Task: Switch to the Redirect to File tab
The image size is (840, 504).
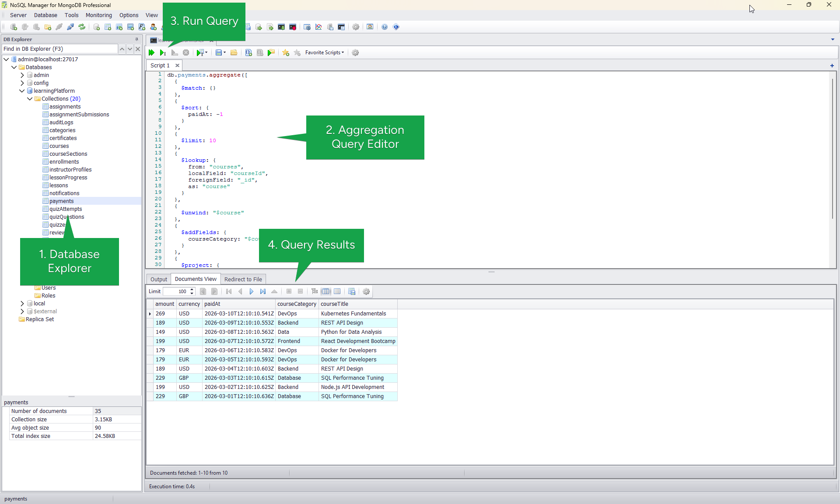Action: pos(243,280)
